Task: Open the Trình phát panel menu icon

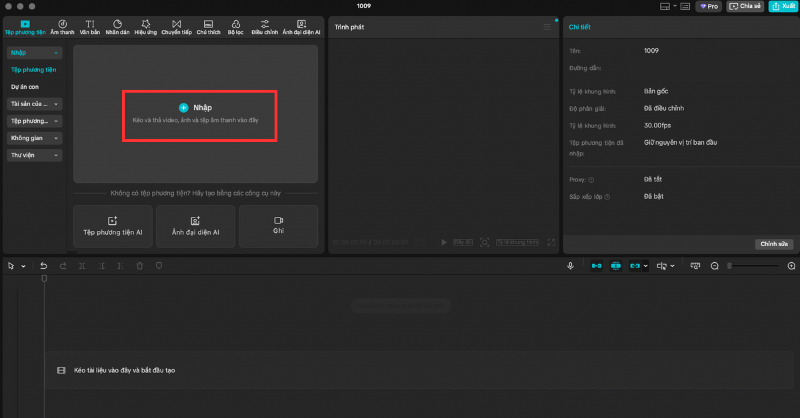Action: [x=547, y=27]
